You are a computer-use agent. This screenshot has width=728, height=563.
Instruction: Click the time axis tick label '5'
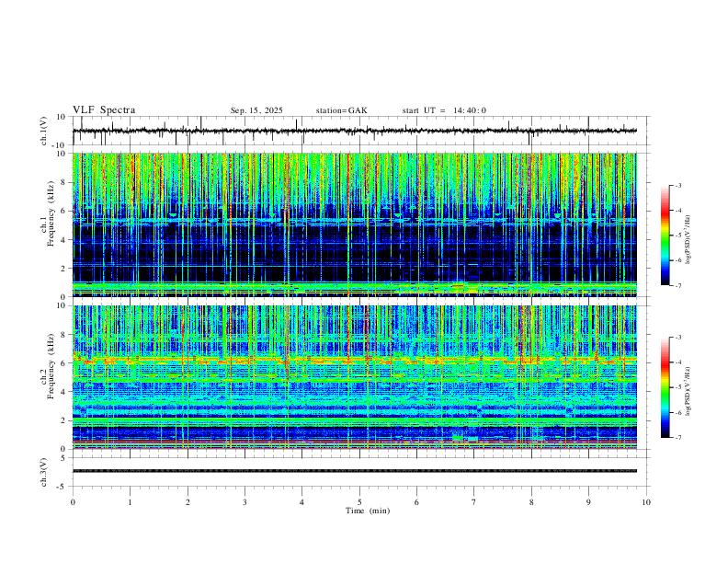(x=359, y=502)
